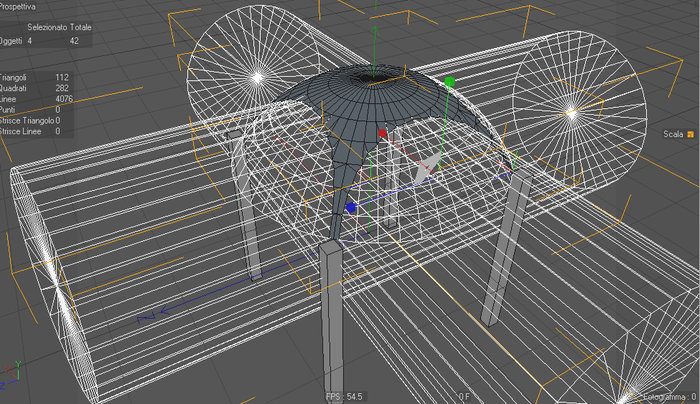Screen dimensions: 700x404
Task: Click the Triangoli count 112
Action: click(62, 78)
